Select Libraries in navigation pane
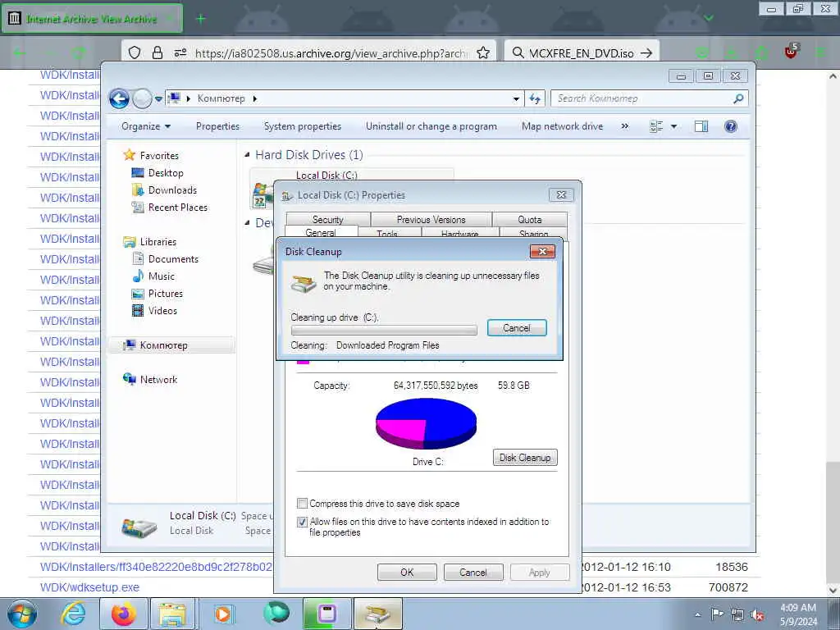The width and height of the screenshot is (840, 630). (158, 242)
